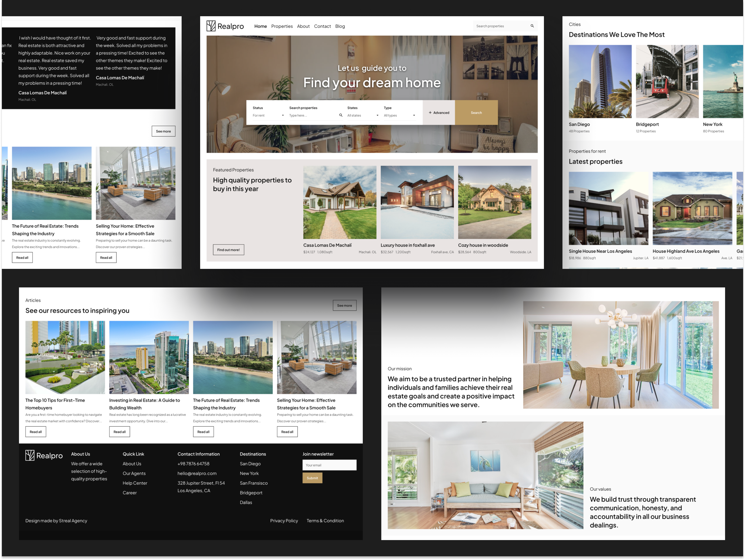Click the magnifier icon inside Search properties field

click(x=341, y=115)
